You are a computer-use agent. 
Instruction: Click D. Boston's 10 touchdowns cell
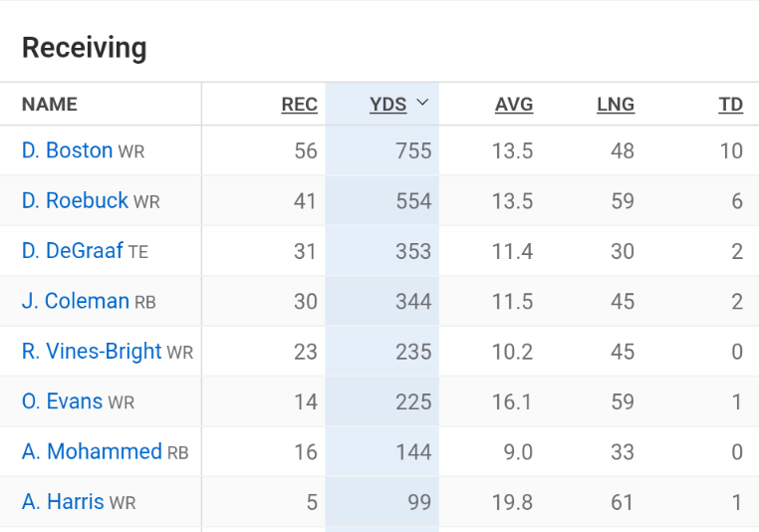pyautogui.click(x=730, y=151)
